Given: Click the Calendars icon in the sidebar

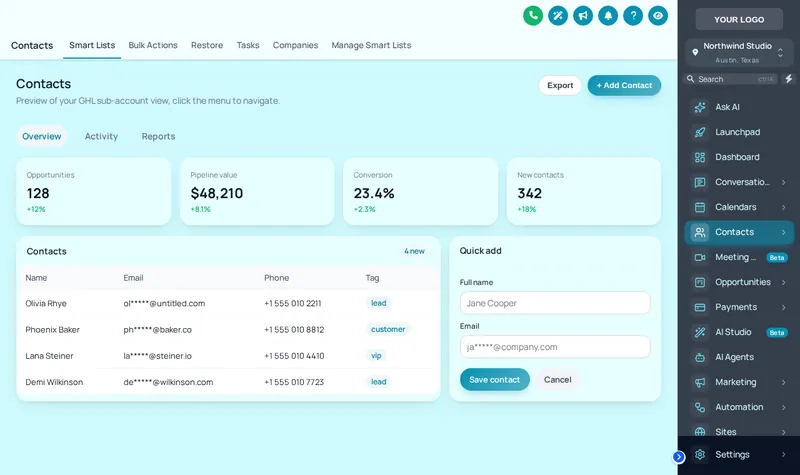Looking at the screenshot, I should 700,207.
